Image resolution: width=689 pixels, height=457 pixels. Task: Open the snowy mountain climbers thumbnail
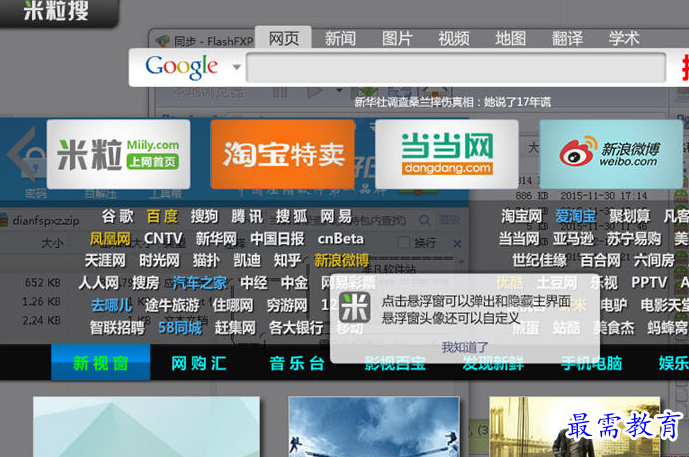click(x=374, y=427)
